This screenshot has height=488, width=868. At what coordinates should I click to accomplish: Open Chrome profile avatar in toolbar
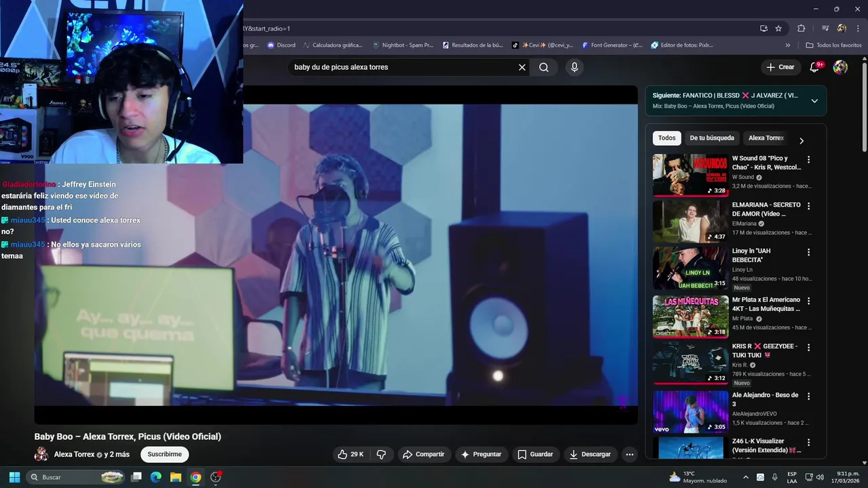point(842,28)
